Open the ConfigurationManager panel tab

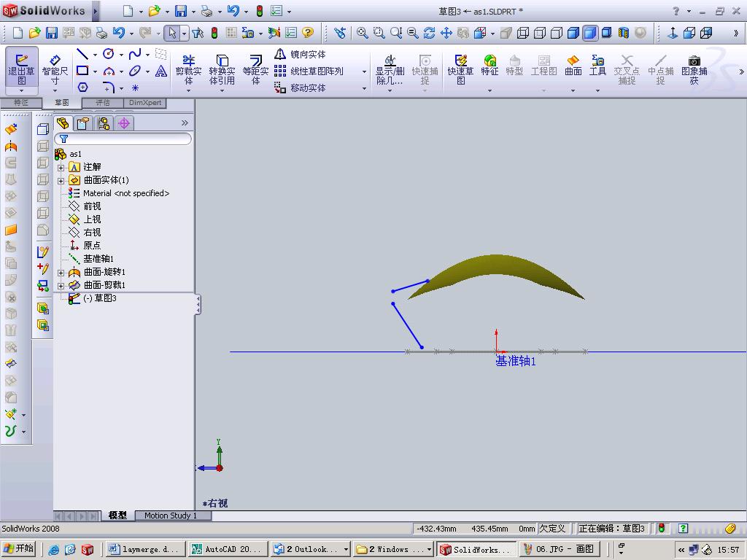click(x=104, y=124)
